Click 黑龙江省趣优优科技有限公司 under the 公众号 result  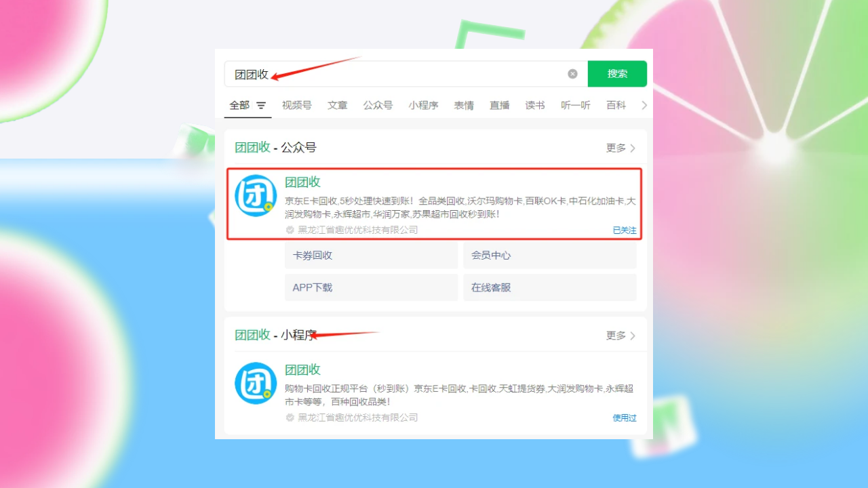click(358, 230)
